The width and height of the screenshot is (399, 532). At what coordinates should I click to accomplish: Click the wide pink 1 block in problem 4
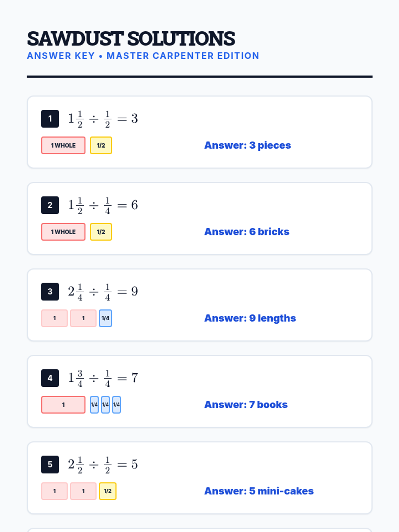click(63, 405)
